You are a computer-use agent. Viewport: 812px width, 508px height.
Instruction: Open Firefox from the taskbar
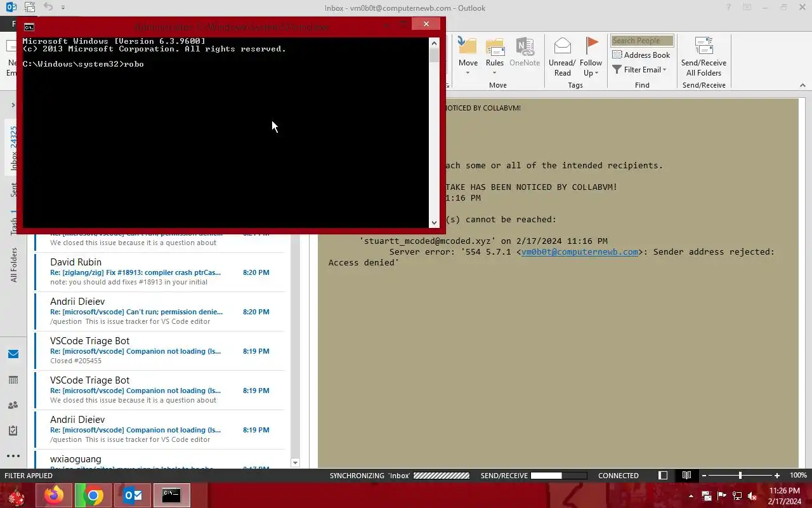[54, 495]
